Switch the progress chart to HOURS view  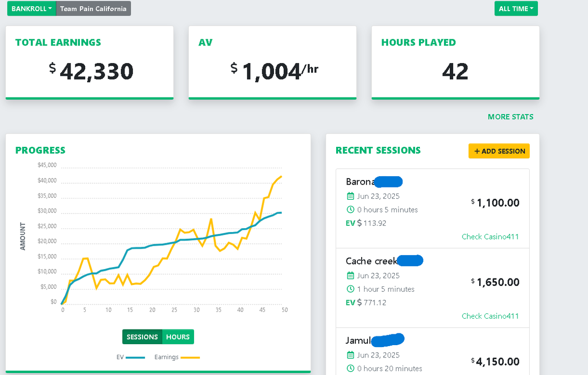(177, 337)
